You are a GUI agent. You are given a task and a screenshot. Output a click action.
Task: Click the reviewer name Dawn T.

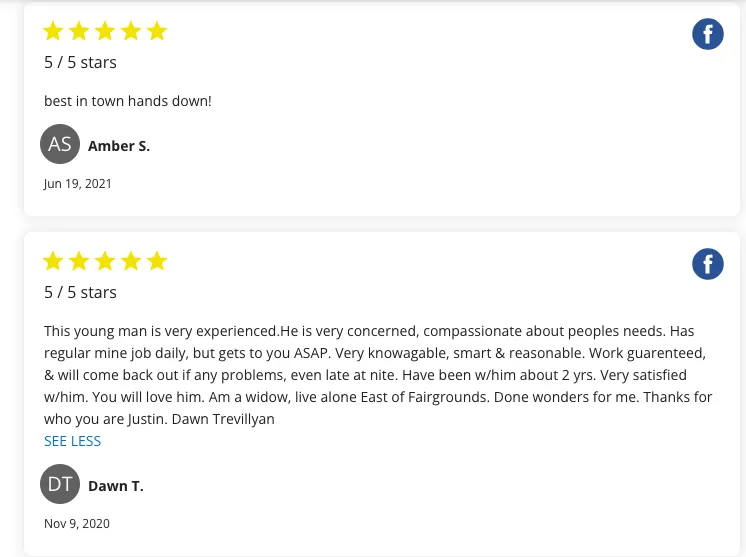116,486
